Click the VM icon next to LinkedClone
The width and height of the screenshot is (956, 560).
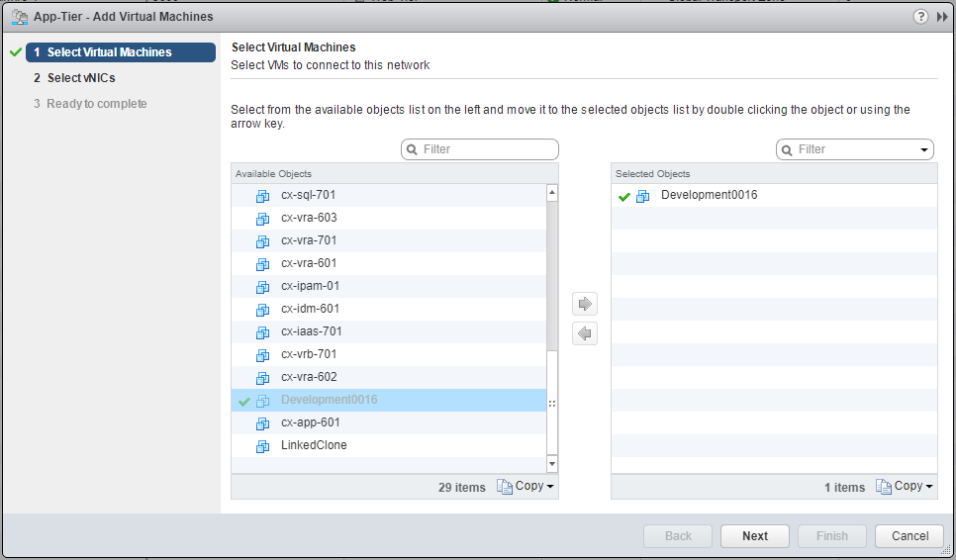tap(262, 446)
